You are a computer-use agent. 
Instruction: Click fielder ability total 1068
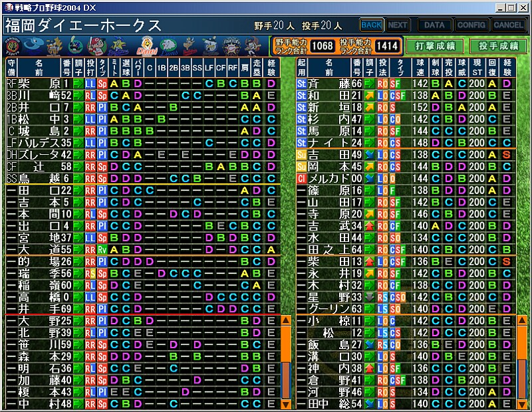[323, 46]
